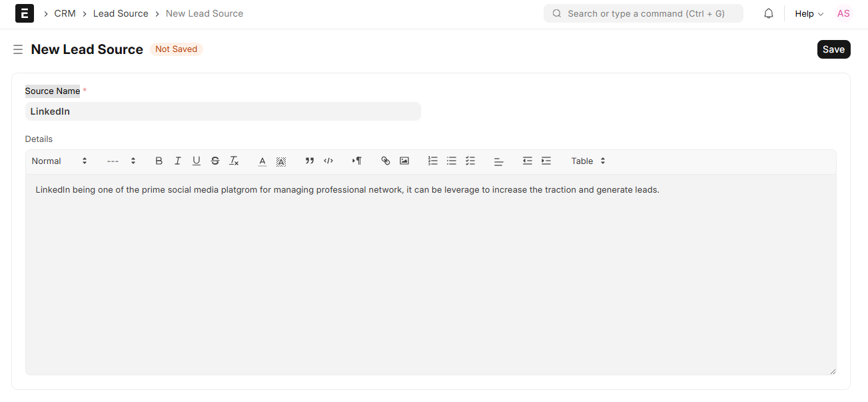
Task: Insert a hyperlink using the link icon
Action: click(x=386, y=161)
